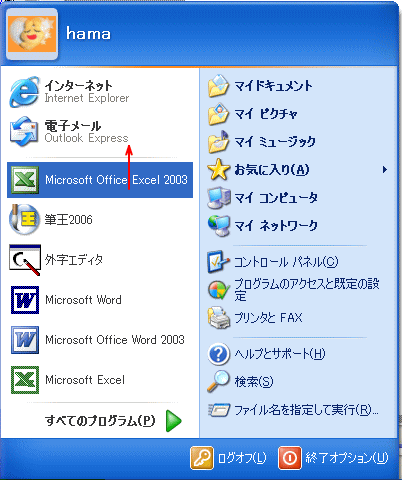The image size is (402, 480).
Task: Click the ログオフ key icon
Action: click(x=202, y=458)
